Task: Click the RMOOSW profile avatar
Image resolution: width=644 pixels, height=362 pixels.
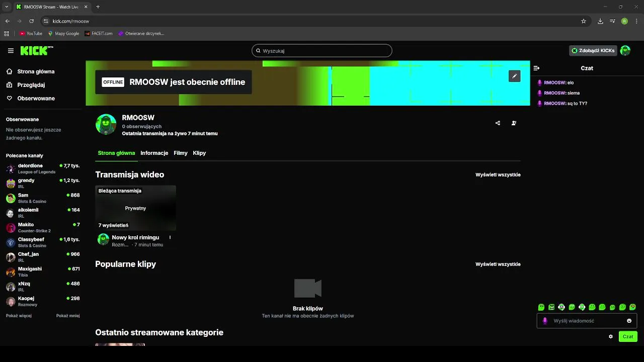Action: (106, 124)
